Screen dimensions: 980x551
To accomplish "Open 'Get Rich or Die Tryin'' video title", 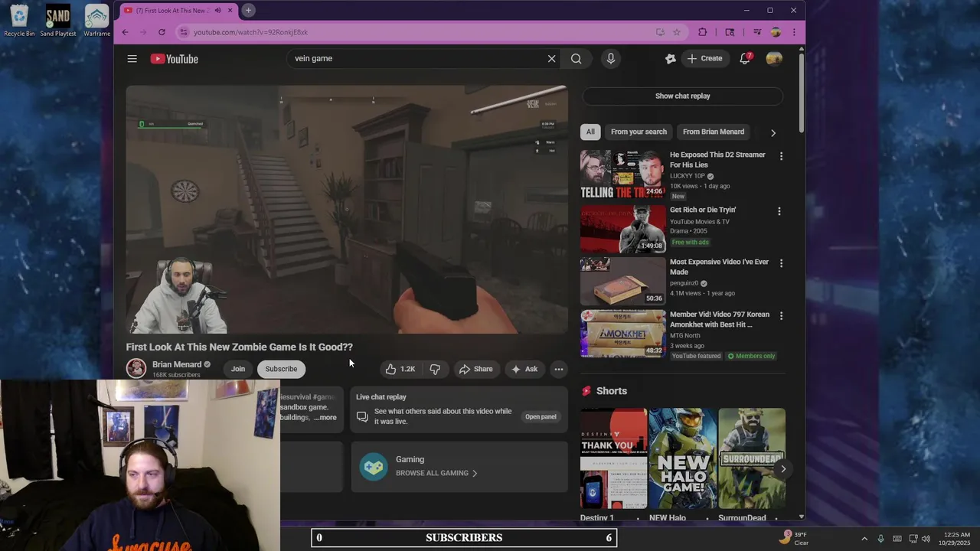I will (x=703, y=210).
